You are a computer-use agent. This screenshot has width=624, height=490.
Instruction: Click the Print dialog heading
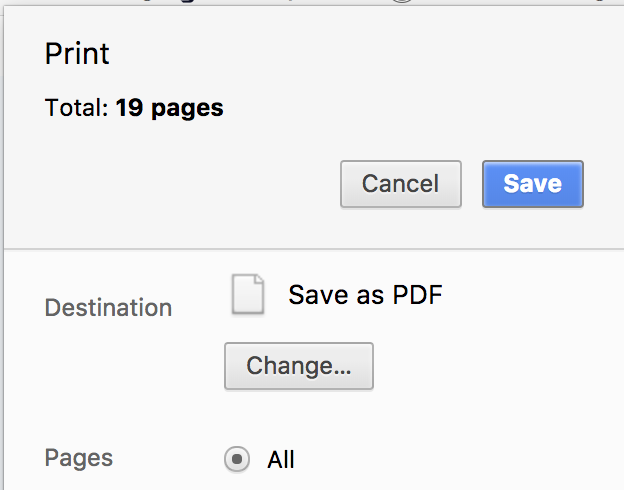point(77,53)
